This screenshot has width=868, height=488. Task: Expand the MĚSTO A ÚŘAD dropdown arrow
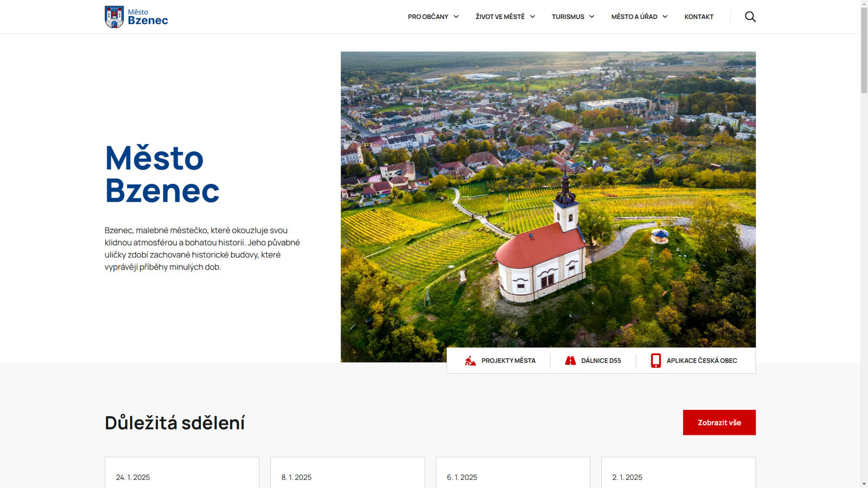click(665, 16)
